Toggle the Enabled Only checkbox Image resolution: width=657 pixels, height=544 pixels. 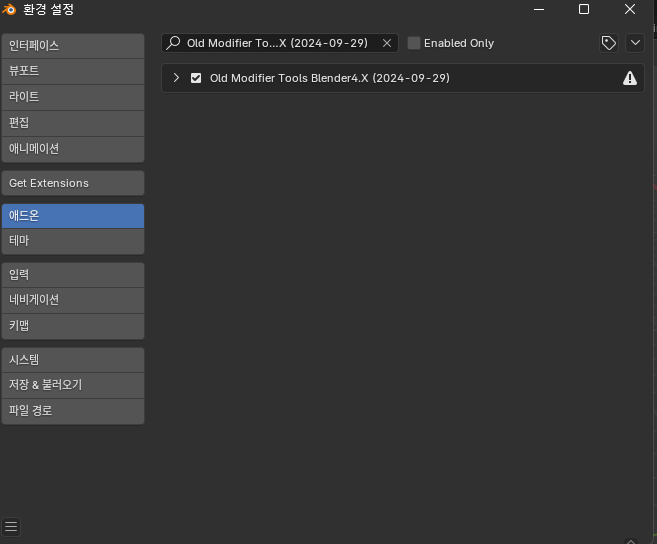(x=414, y=43)
